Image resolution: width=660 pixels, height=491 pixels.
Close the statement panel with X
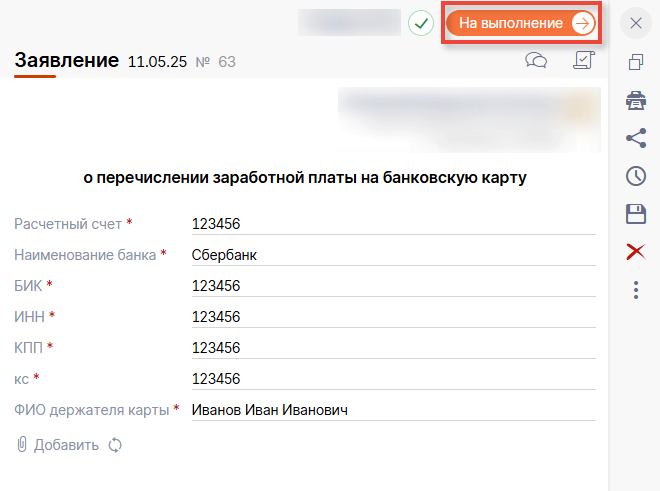pyautogui.click(x=635, y=22)
